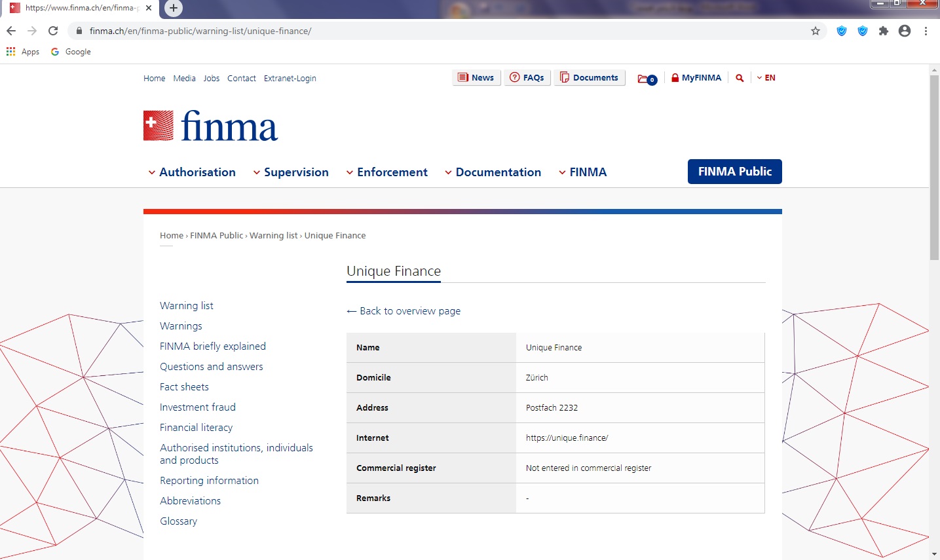Open Financial literacy in sidebar
Image resolution: width=940 pixels, height=560 pixels.
[197, 428]
